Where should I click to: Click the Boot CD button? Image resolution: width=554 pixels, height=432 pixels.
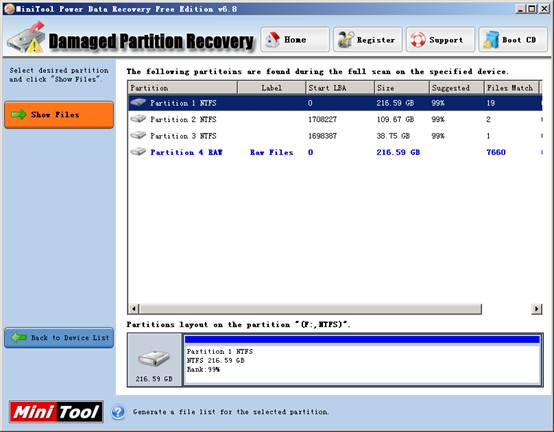(513, 40)
